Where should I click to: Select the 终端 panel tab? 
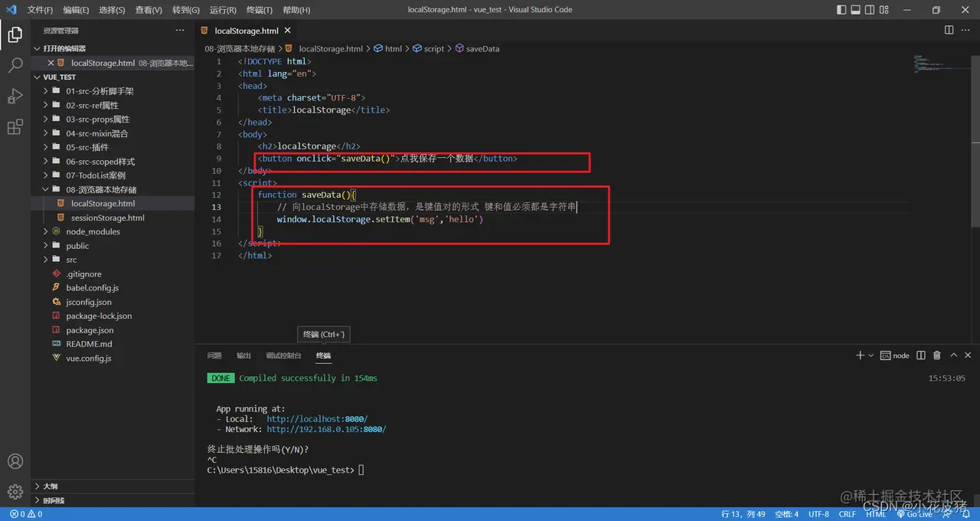[x=323, y=356]
